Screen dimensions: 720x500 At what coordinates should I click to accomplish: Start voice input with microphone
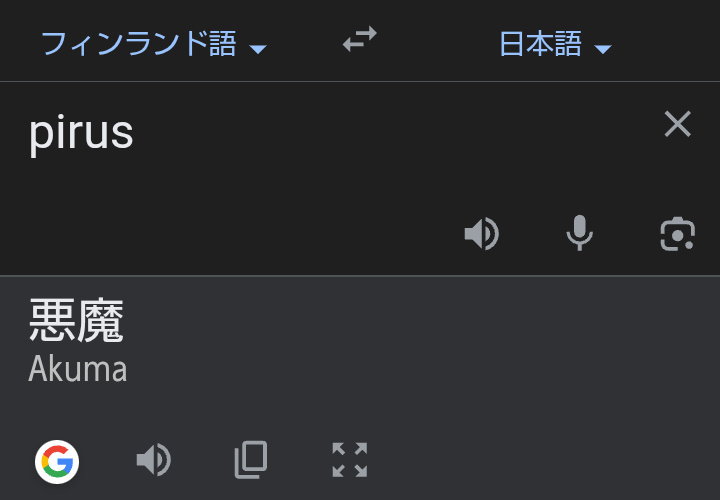[579, 234]
